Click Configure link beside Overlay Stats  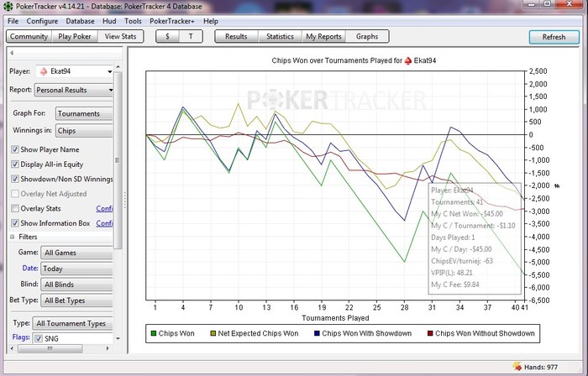tap(104, 208)
